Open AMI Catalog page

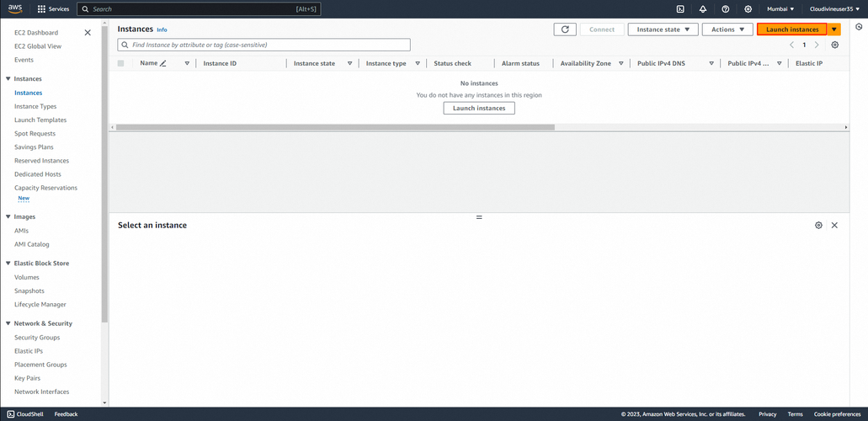[x=31, y=244]
